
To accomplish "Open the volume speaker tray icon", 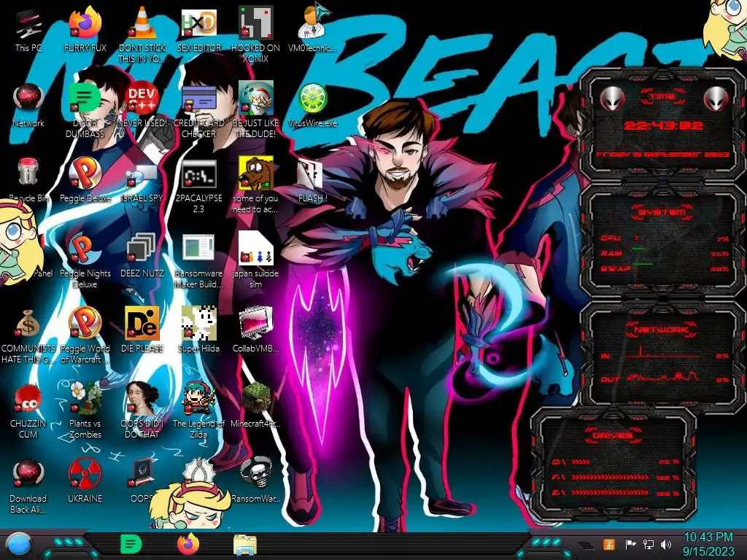I will click(666, 544).
